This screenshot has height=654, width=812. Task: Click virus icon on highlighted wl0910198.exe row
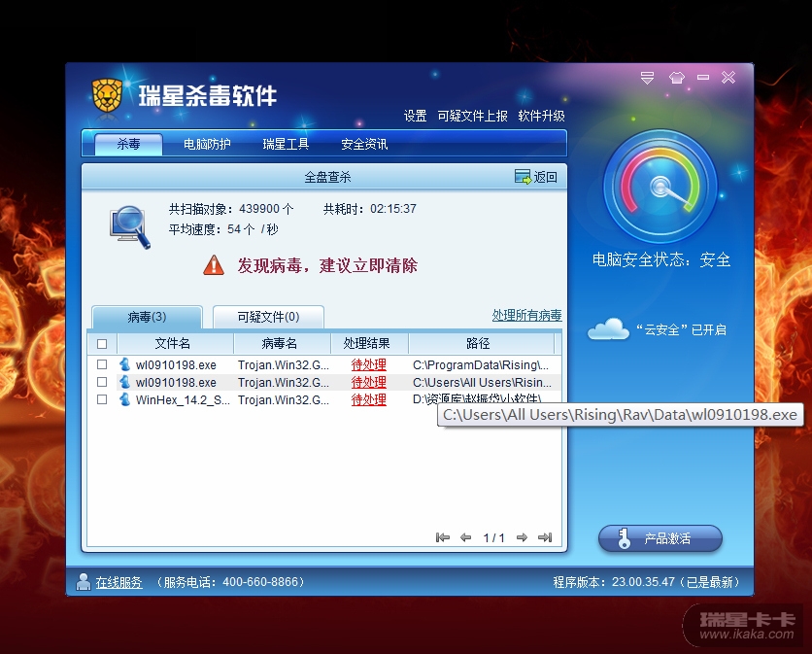coord(124,382)
